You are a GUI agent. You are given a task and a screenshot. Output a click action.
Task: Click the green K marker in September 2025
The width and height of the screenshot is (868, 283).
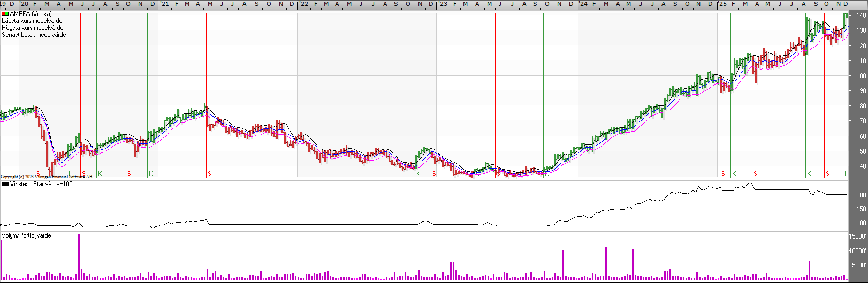[x=809, y=174]
